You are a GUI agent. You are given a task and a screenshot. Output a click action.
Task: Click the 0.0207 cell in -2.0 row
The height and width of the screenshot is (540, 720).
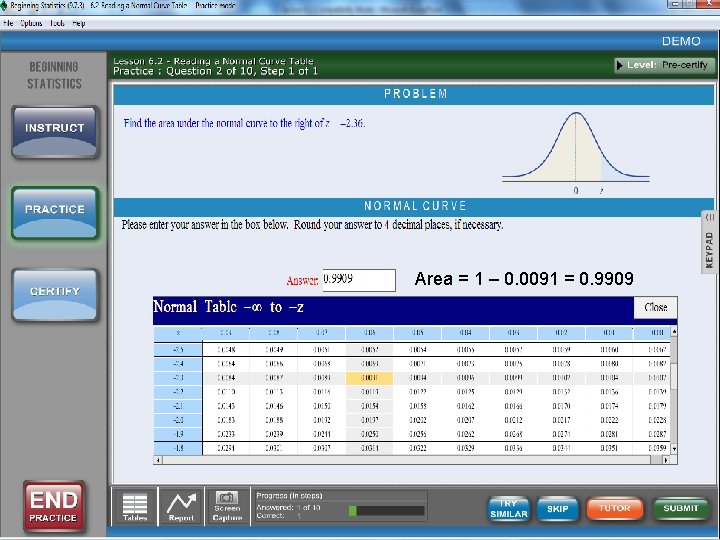click(x=465, y=420)
